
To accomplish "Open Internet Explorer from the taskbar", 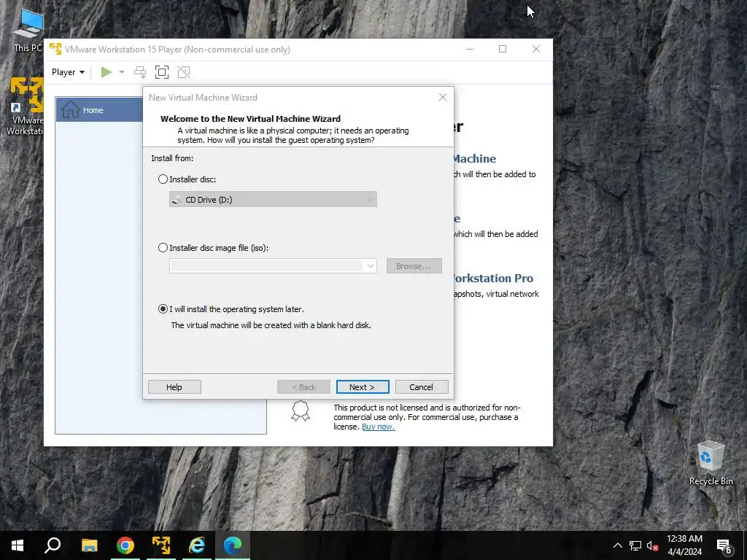I will (197, 545).
